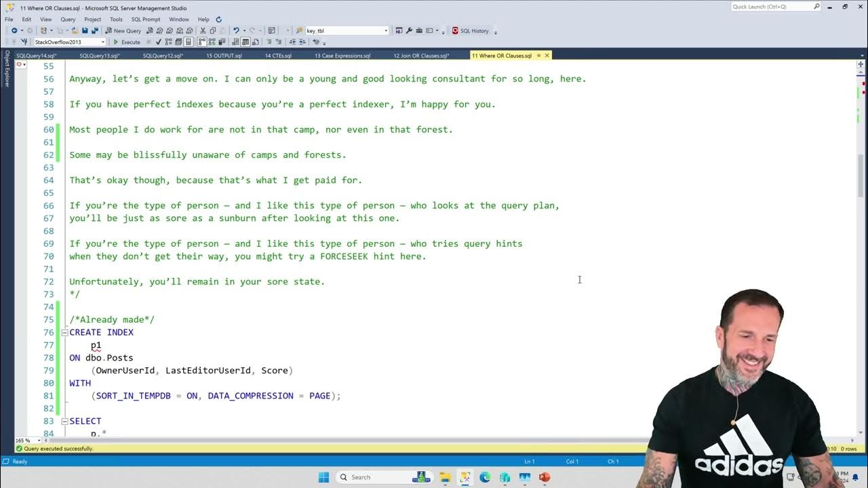Click the navigate Back arrow icon

[x=14, y=30]
